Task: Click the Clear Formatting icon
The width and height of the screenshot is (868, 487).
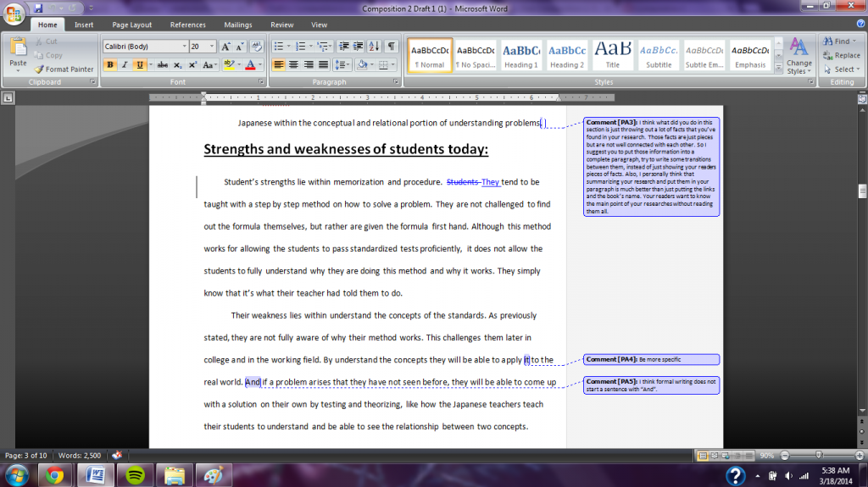Action: (258, 47)
